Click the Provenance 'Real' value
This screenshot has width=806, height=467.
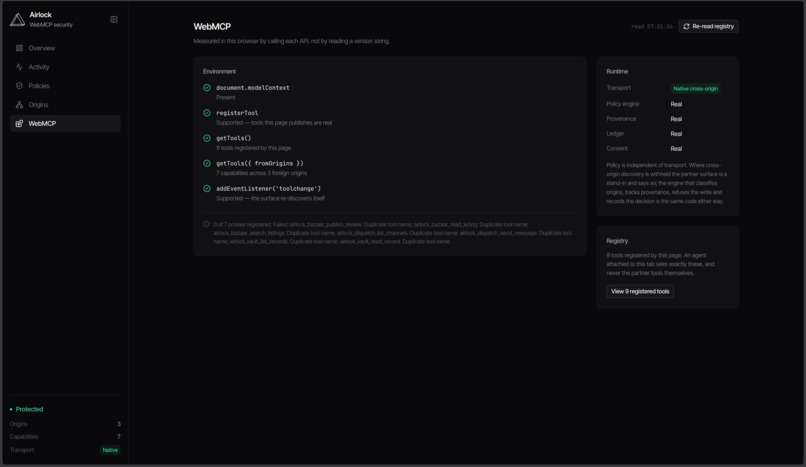[x=676, y=119]
